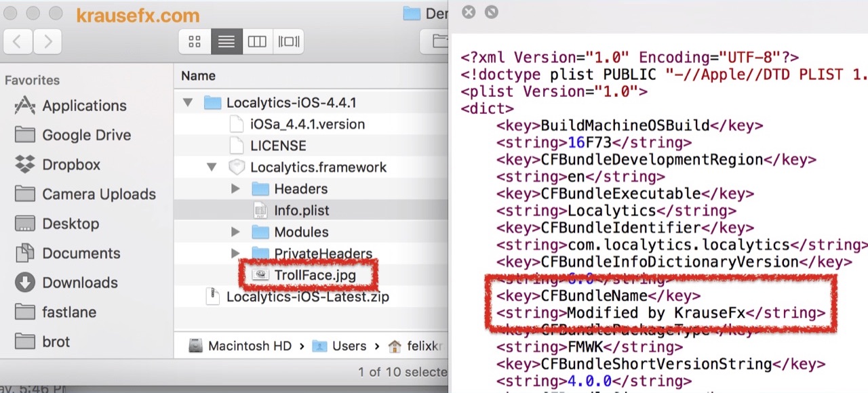Switch to Cover Flow view
Image resolution: width=868 pixels, height=393 pixels.
[x=288, y=41]
